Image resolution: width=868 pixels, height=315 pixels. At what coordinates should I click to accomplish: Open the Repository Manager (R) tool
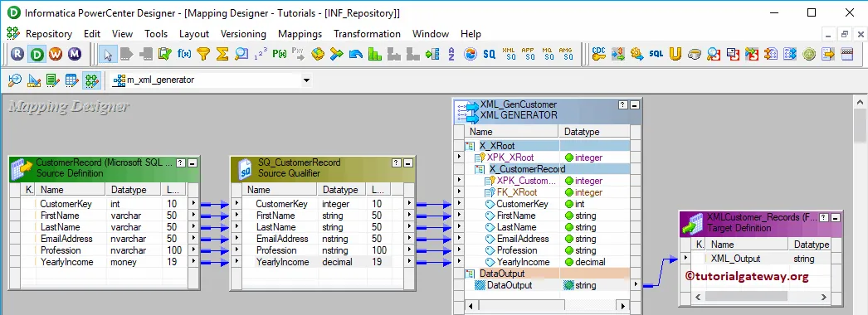tap(18, 54)
